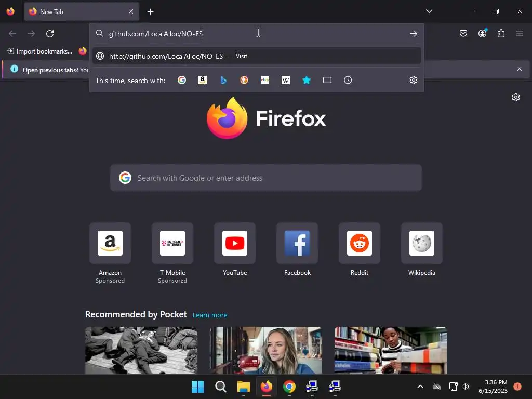This screenshot has width=532, height=399.
Task: Show hidden system tray icons
Action: point(420,387)
